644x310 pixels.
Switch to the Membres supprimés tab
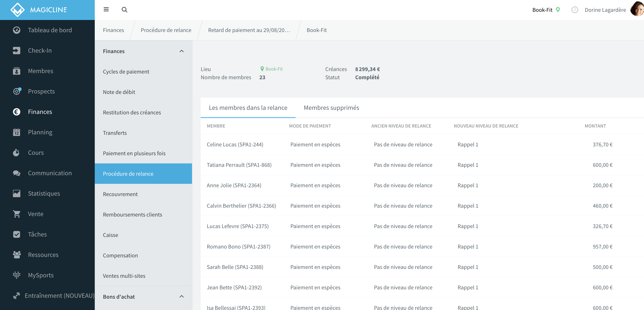pyautogui.click(x=331, y=108)
